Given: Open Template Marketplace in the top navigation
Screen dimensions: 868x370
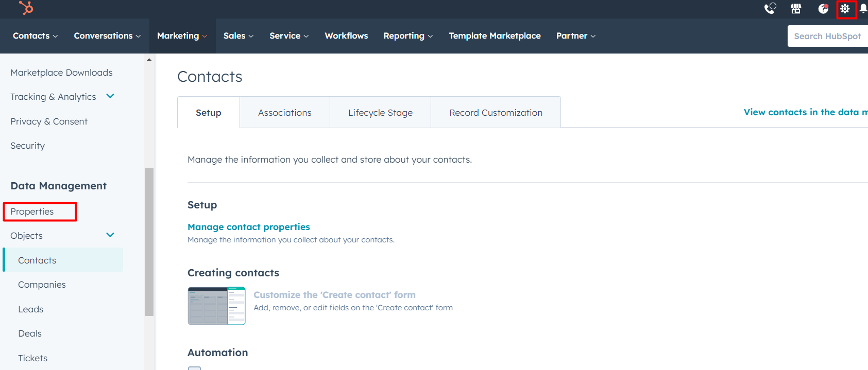Looking at the screenshot, I should (x=495, y=36).
